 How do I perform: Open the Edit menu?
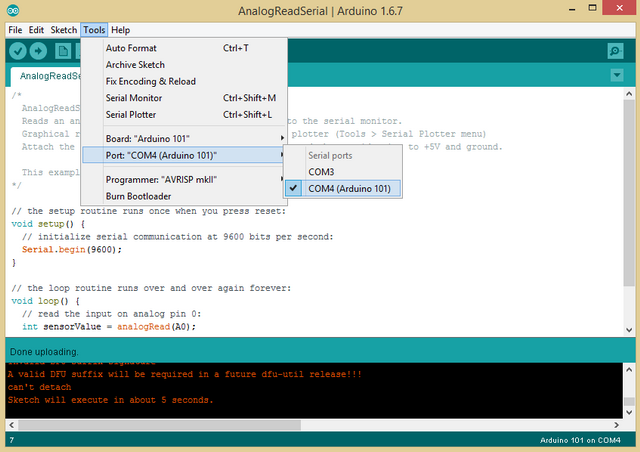(36, 30)
